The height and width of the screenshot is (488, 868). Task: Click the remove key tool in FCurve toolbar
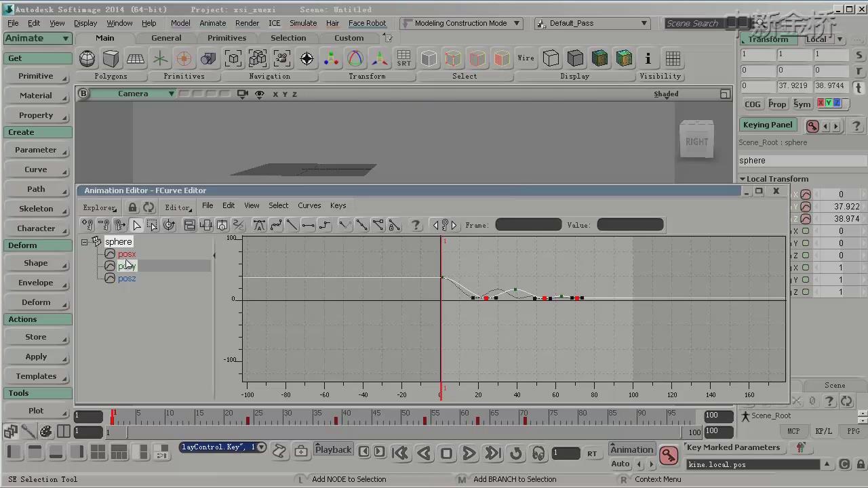pyautogui.click(x=104, y=225)
